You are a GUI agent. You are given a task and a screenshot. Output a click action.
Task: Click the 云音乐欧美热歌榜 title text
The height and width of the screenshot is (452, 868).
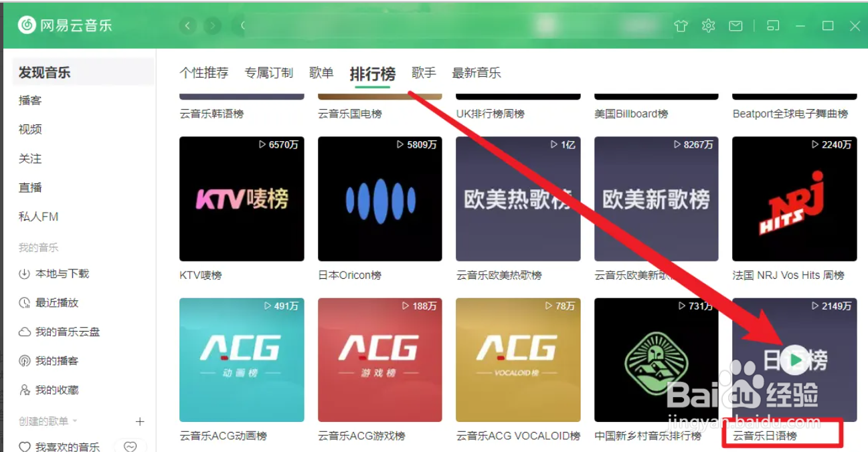tap(499, 275)
